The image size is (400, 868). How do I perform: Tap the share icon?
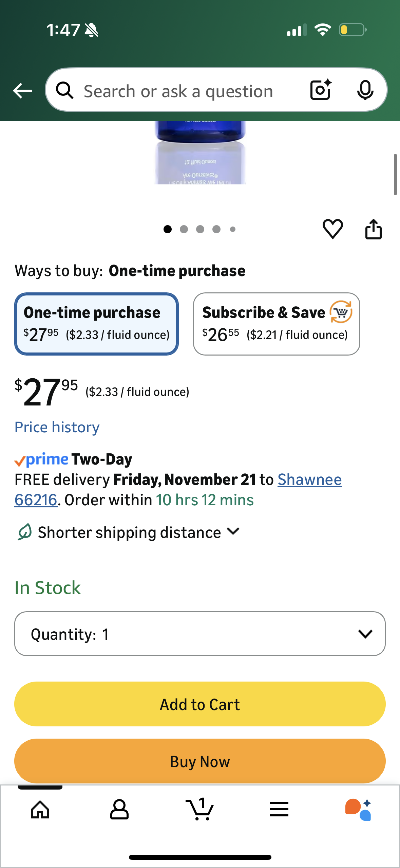tap(373, 229)
